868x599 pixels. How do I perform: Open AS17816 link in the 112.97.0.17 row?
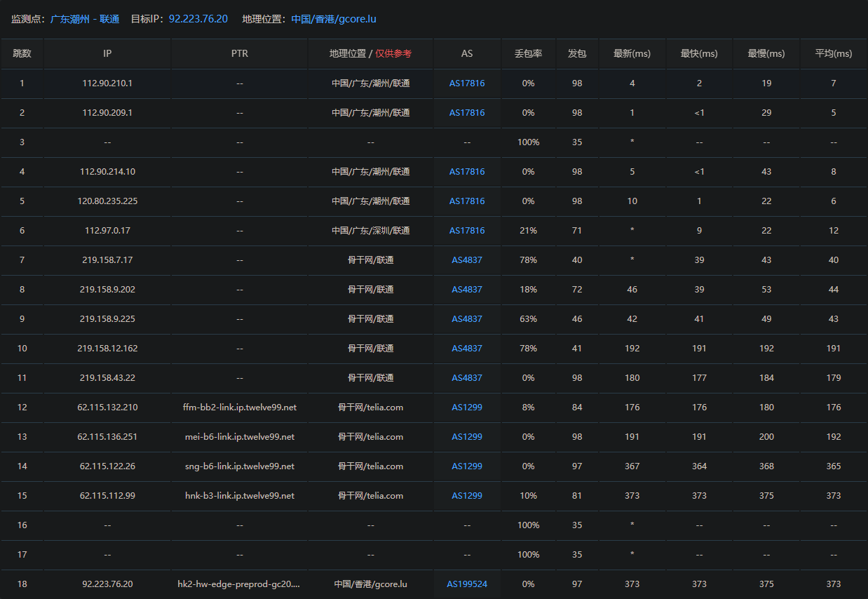[467, 231]
